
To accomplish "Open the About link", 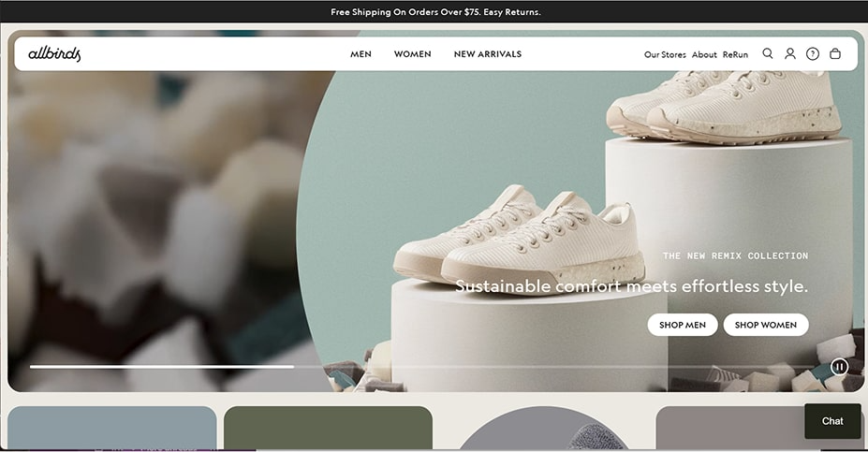I will (x=704, y=55).
